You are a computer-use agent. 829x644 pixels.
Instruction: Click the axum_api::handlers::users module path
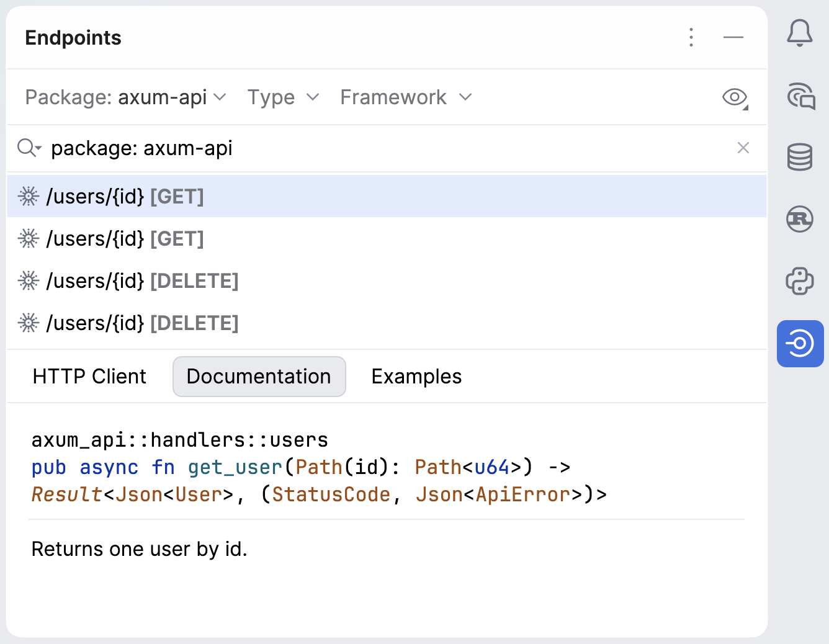tap(179, 440)
